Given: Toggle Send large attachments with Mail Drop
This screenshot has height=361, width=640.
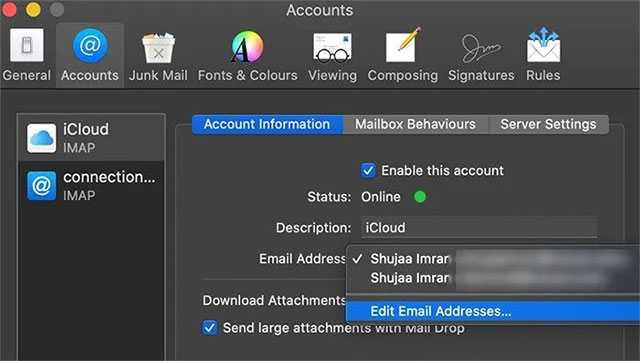Looking at the screenshot, I should 210,328.
